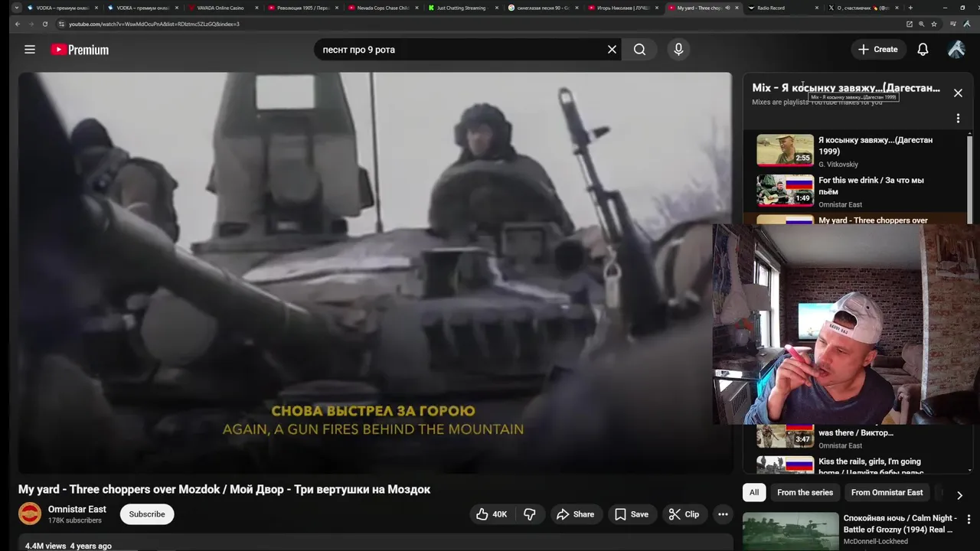Open the Mix playlist three-dot options
The height and width of the screenshot is (551, 980).
pos(958,119)
